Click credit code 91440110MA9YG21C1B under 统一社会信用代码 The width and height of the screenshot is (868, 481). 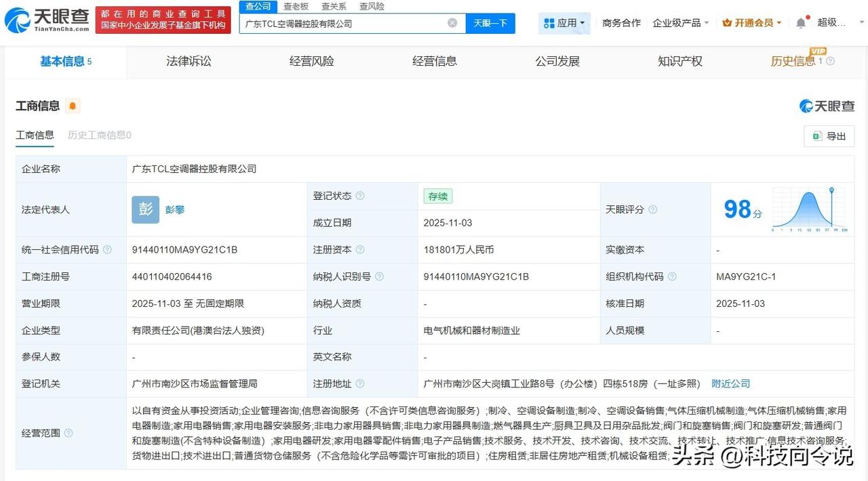(x=184, y=249)
